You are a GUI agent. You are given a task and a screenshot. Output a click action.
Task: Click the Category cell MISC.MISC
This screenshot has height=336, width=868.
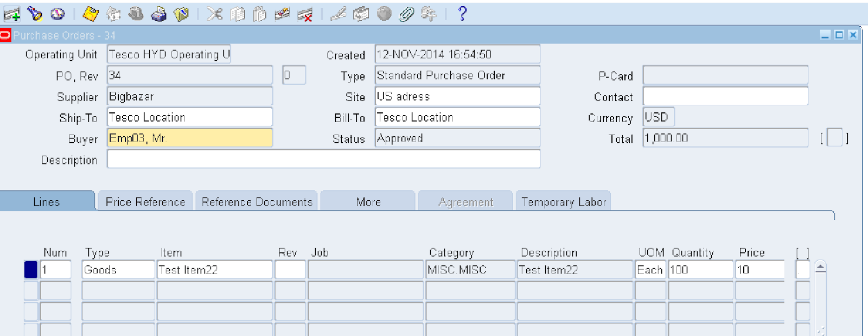coord(470,270)
